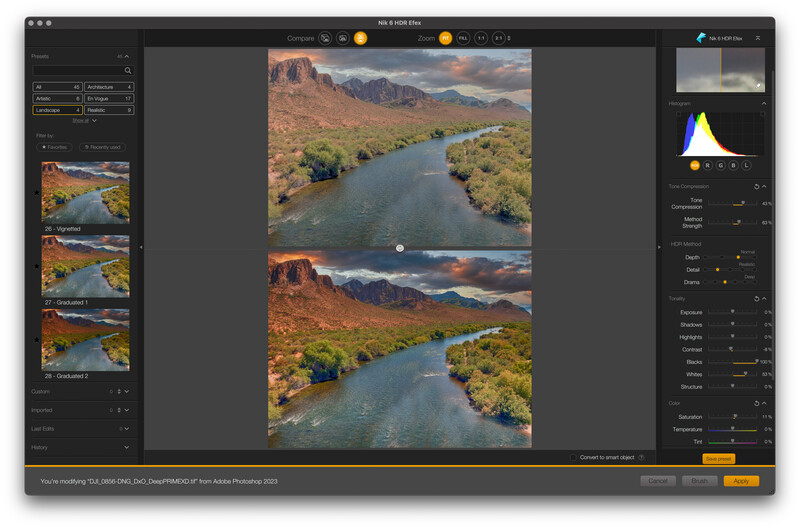Open the zoom ratio stepper arrows
This screenshot has width=800, height=528.
coord(509,38)
